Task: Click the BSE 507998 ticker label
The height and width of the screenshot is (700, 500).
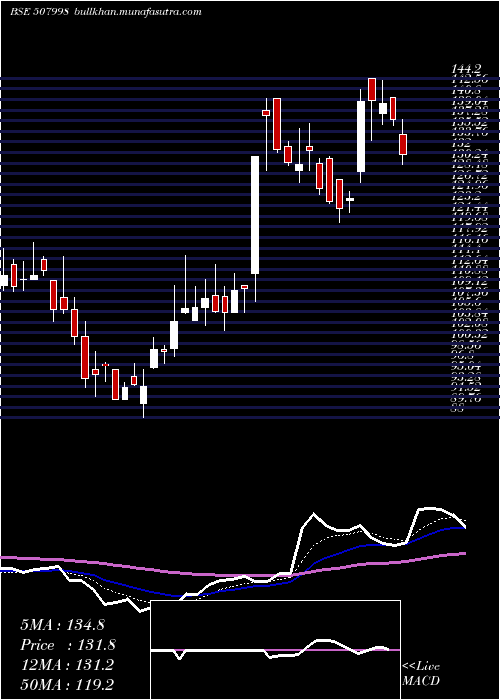Action: click(39, 12)
